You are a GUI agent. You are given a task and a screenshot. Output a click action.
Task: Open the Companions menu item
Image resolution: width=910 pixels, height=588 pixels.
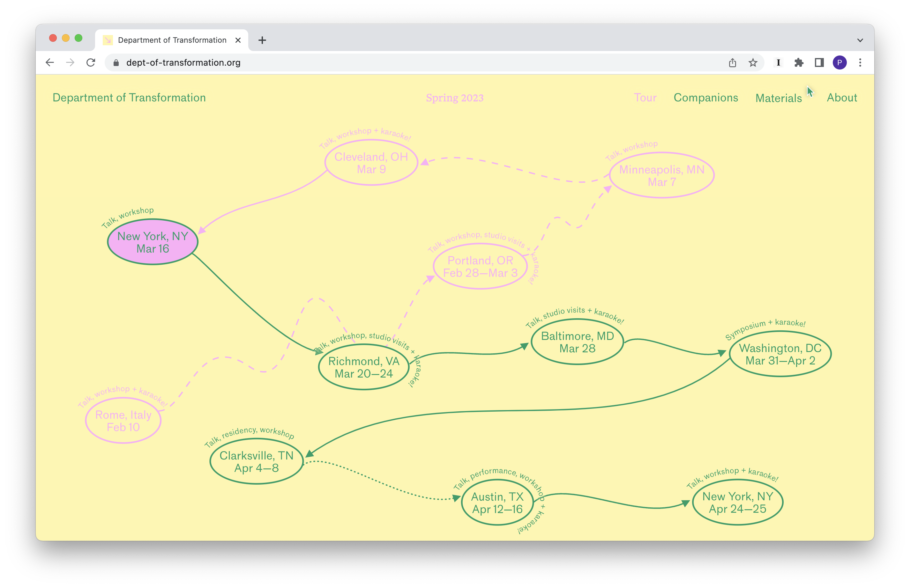705,98
